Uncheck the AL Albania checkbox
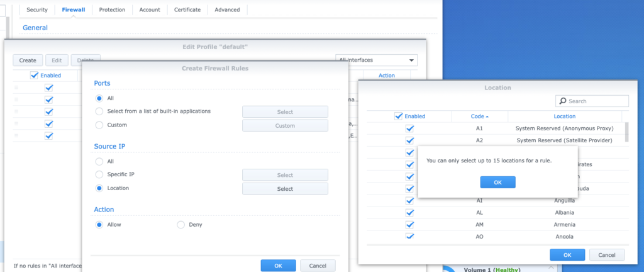The image size is (644, 272). coord(409,213)
